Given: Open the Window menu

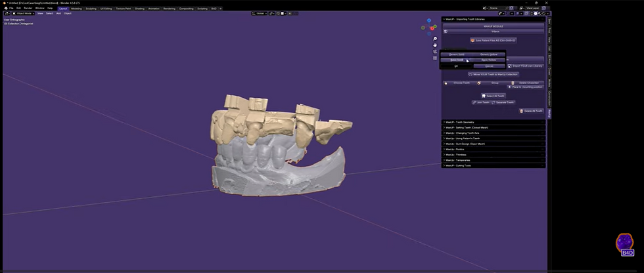Looking at the screenshot, I should (x=40, y=8).
